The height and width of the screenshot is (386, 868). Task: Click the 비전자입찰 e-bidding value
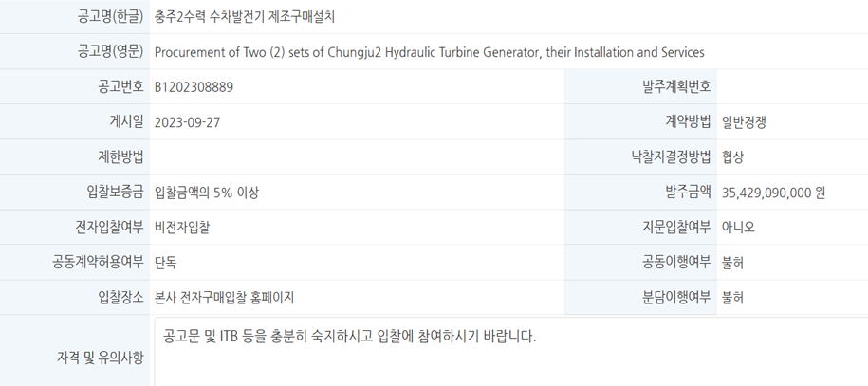click(x=182, y=228)
